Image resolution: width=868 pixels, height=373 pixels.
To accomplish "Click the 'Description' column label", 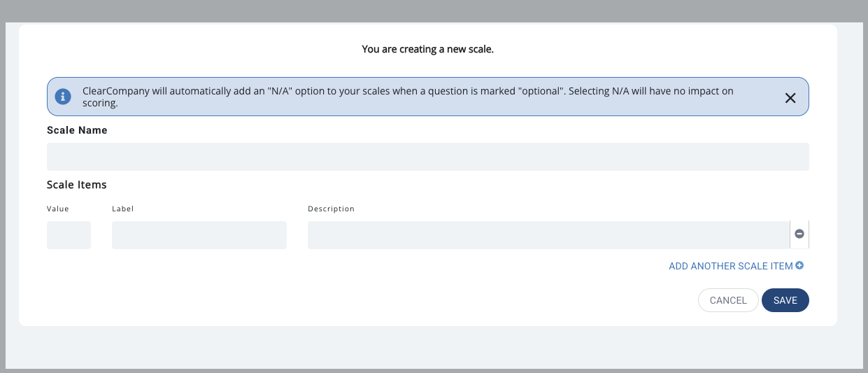I will [331, 209].
